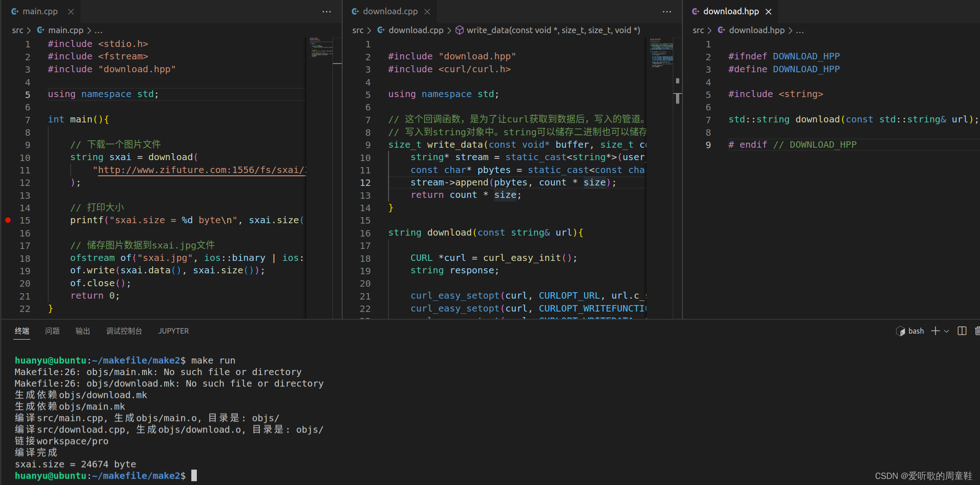The height and width of the screenshot is (485, 980).
Task: Click 'return count * size;' in download.cpp
Action: pyautogui.click(x=466, y=195)
